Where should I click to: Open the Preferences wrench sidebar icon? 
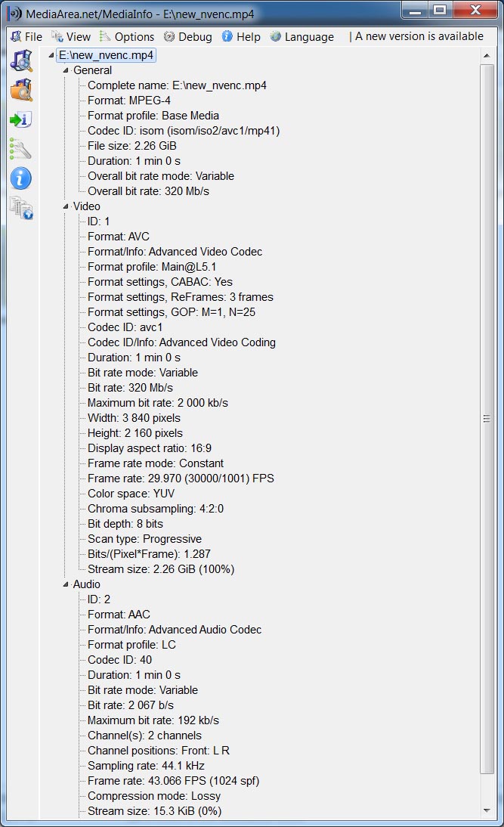click(x=21, y=149)
